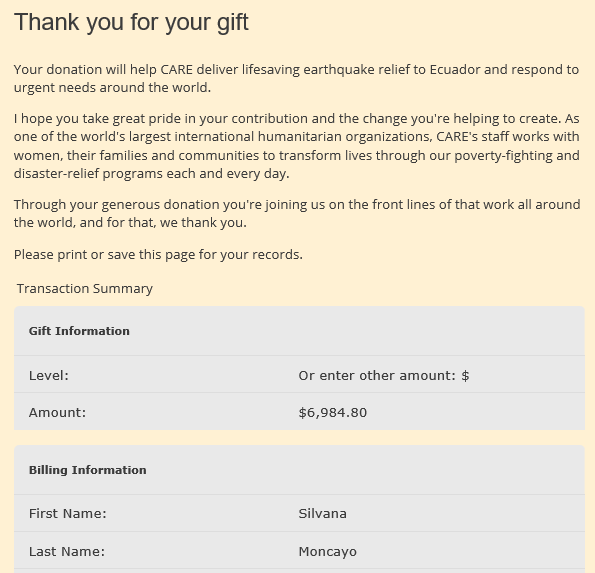Click the First Name: label
The width and height of the screenshot is (595, 573).
coord(68,514)
